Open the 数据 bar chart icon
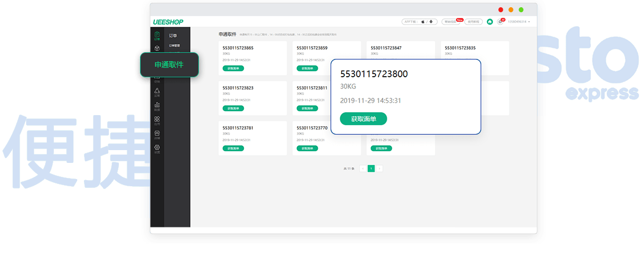This screenshot has height=278, width=644. point(157,107)
